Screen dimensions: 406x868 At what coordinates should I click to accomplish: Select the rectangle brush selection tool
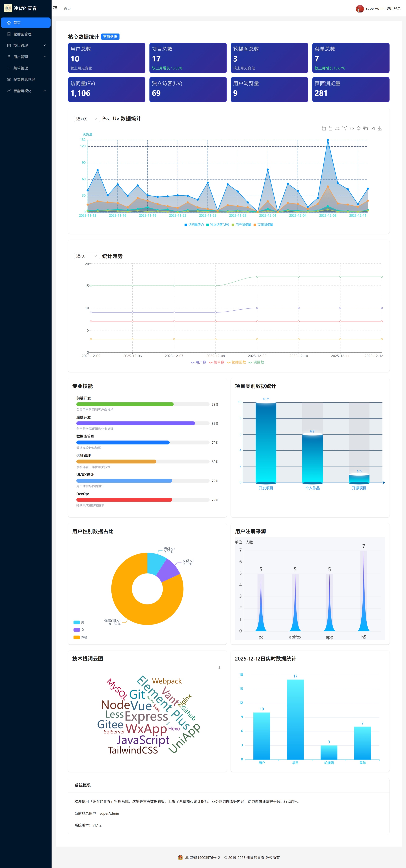coord(337,128)
